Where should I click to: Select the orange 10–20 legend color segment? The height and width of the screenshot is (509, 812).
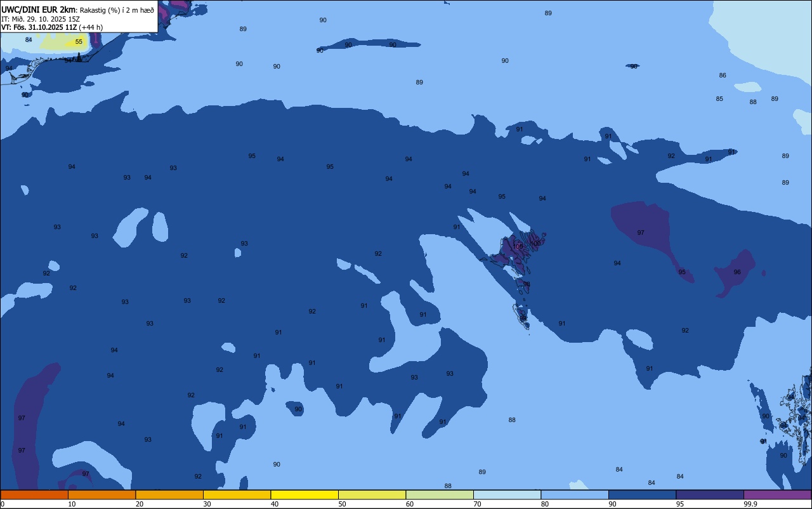[101, 494]
